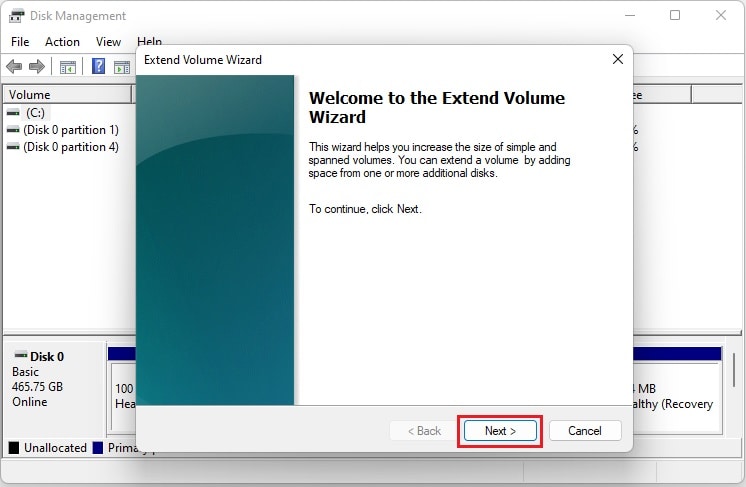Image resolution: width=746 pixels, height=487 pixels.
Task: Open the Help menu in Disk Management
Action: pos(149,41)
